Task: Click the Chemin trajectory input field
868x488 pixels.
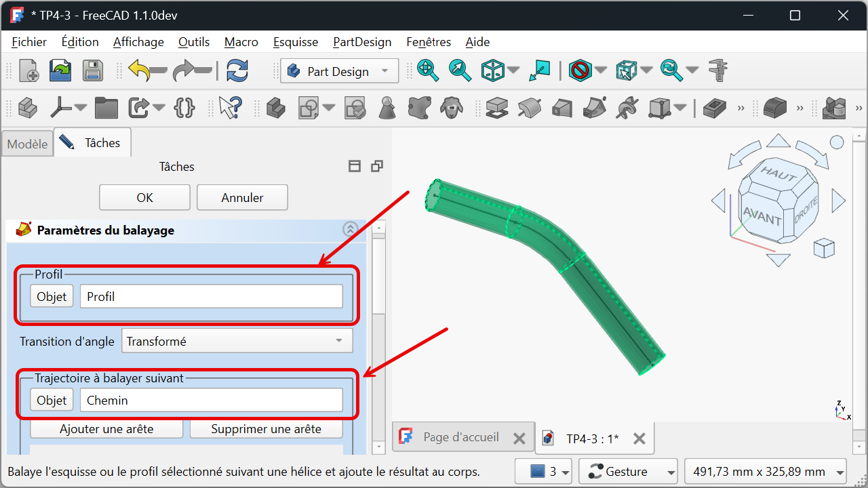Action: (211, 400)
